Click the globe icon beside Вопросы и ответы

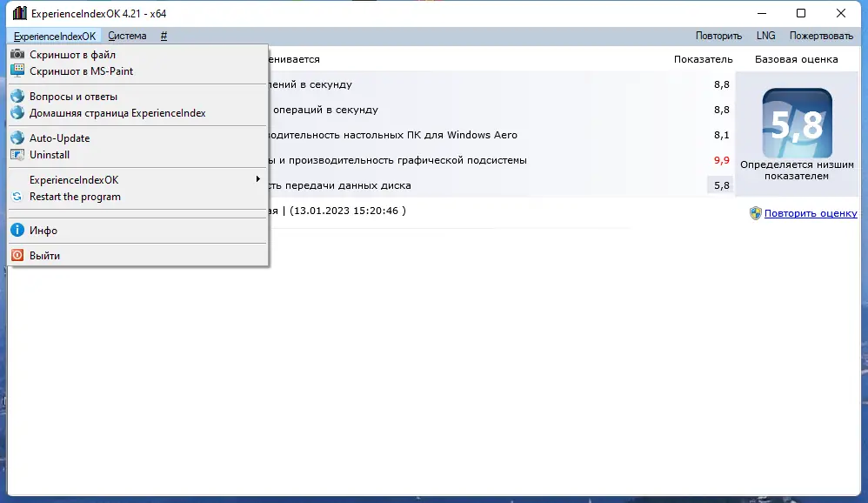point(17,96)
